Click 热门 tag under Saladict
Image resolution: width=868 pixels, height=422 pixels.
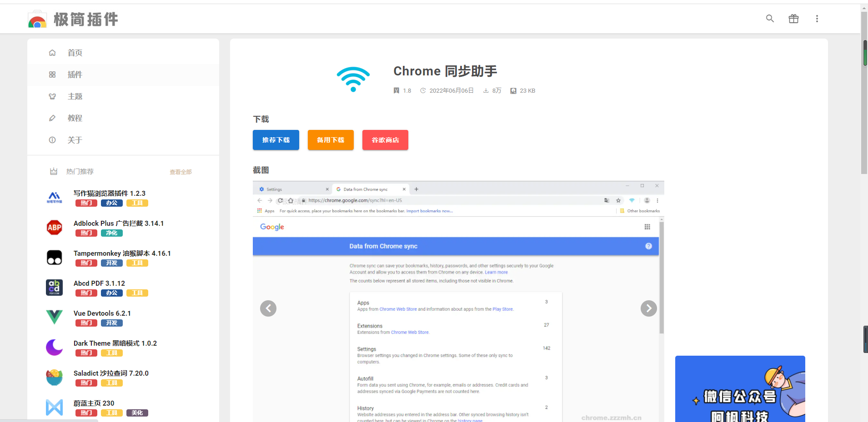tap(86, 383)
